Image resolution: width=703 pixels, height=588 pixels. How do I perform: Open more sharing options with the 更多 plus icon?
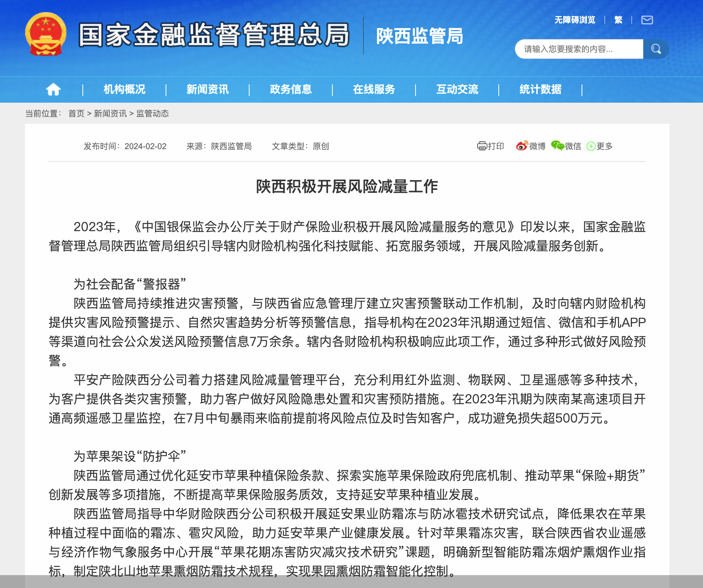[591, 146]
